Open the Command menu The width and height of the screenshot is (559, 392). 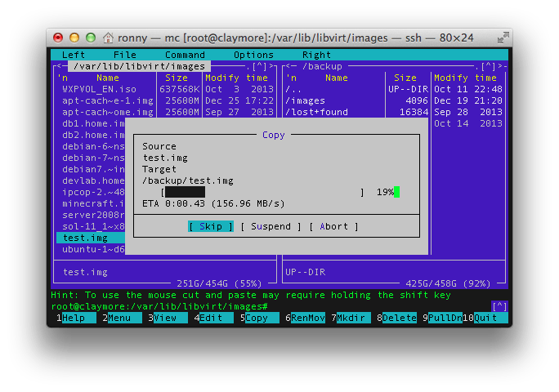185,55
